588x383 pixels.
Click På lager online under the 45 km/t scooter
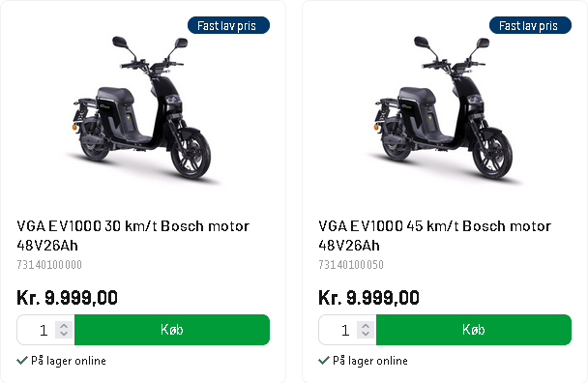(370, 361)
